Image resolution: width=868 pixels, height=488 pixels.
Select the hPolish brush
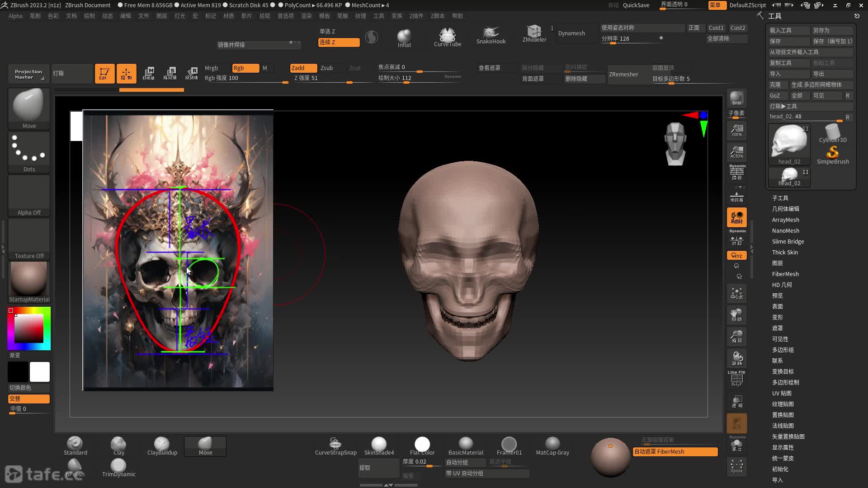click(75, 468)
